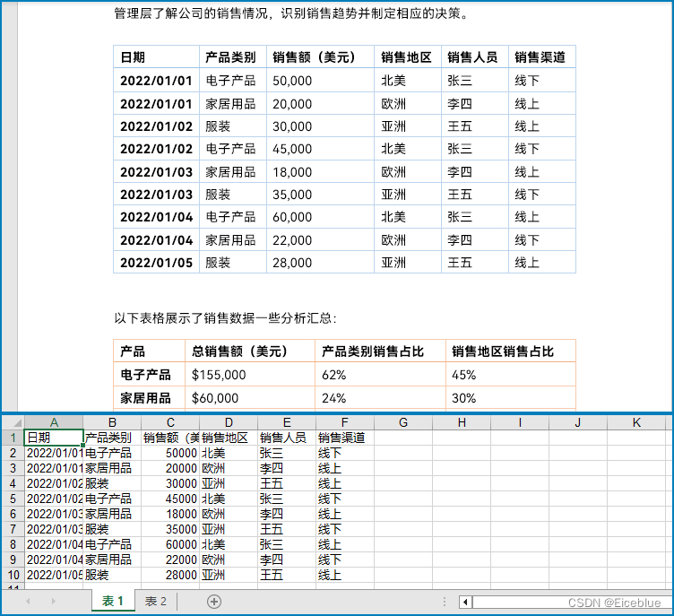Viewport: 674px width, 616px height.
Task: Click paragraph 以下表格展示了销售数据一些分析汇总
Action: pyautogui.click(x=225, y=318)
